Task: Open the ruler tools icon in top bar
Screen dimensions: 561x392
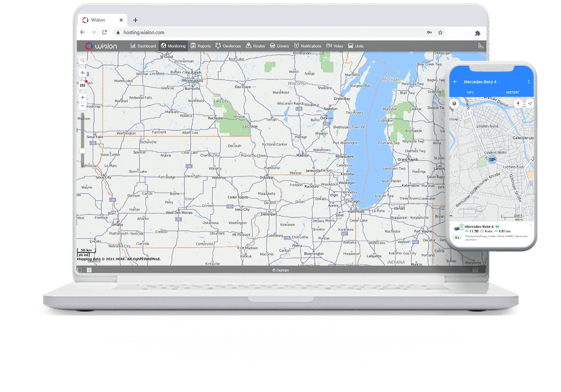Action: pyautogui.click(x=481, y=46)
